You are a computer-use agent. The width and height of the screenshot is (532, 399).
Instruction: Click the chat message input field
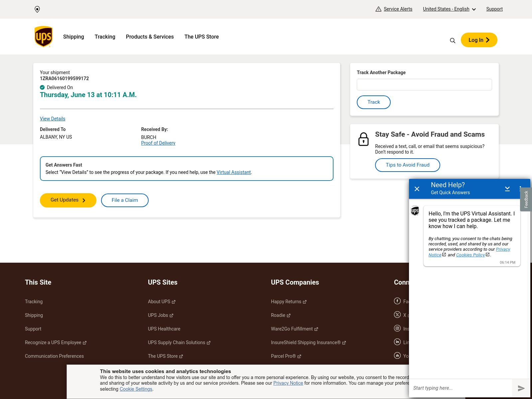[461, 388]
